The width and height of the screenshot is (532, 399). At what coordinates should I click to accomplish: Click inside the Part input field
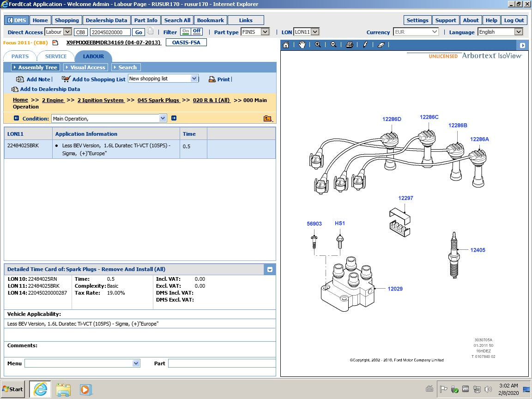click(x=221, y=363)
